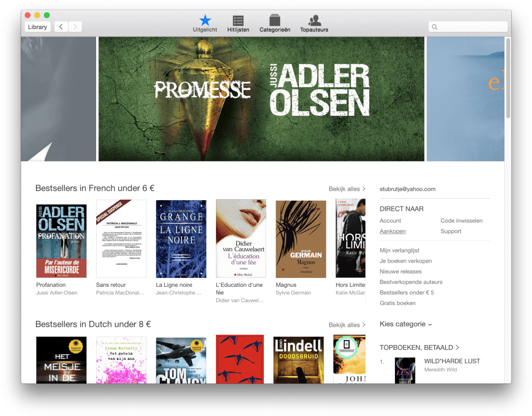
Task: Open the red book cover with birds
Action: pyautogui.click(x=240, y=359)
